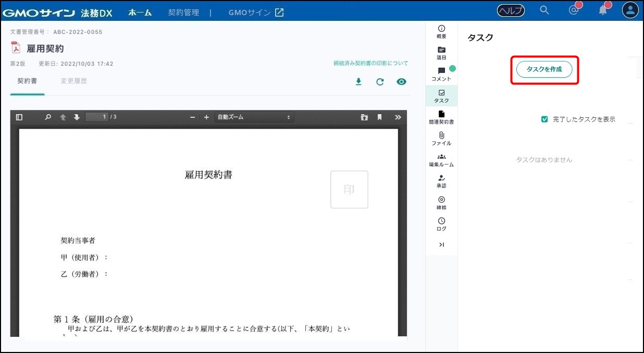
Task: Open the 自動ズーム zoom dropdown
Action: click(x=254, y=117)
